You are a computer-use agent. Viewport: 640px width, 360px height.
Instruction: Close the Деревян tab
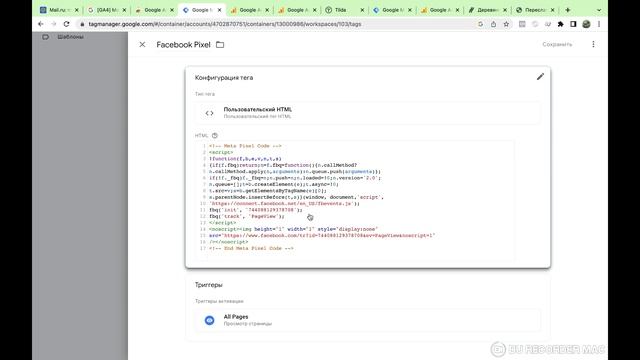[505, 10]
